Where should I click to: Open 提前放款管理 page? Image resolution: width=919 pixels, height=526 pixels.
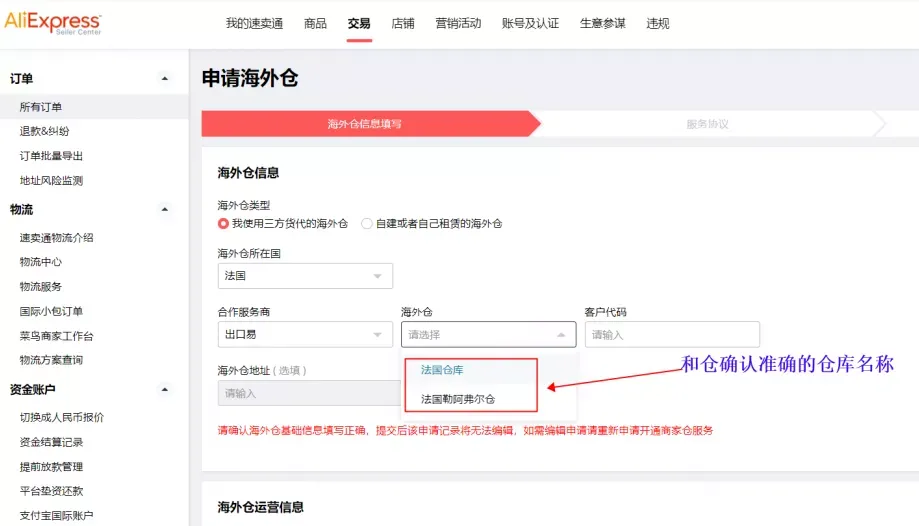[51, 466]
